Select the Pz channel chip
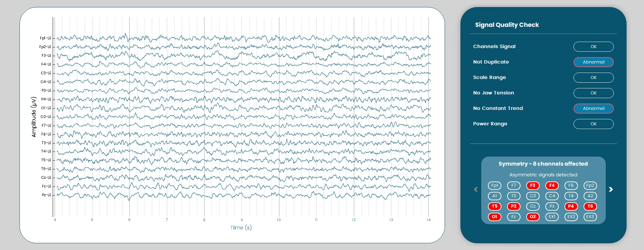Image resolution: width=644 pixels, height=250 pixels. (552, 206)
